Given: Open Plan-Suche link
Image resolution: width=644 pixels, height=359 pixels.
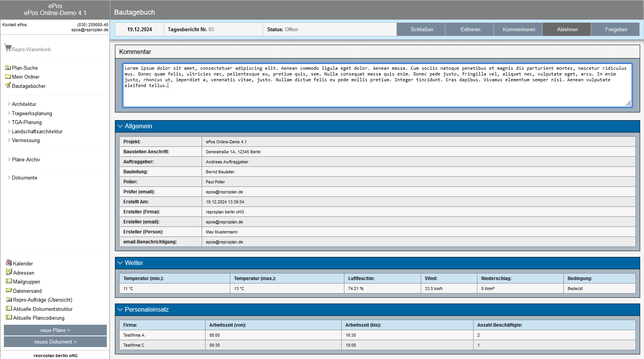Looking at the screenshot, I should tap(25, 68).
